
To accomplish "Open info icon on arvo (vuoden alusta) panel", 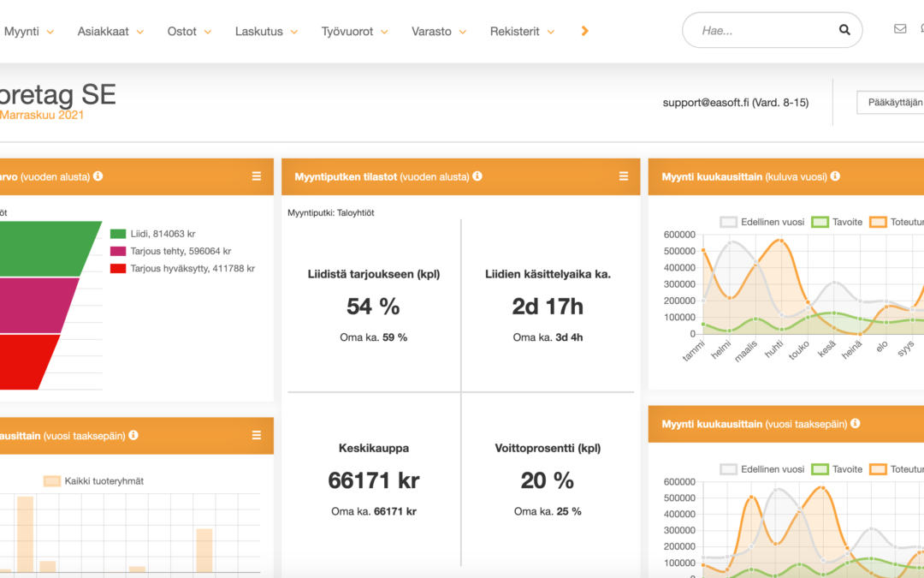I will [x=98, y=176].
